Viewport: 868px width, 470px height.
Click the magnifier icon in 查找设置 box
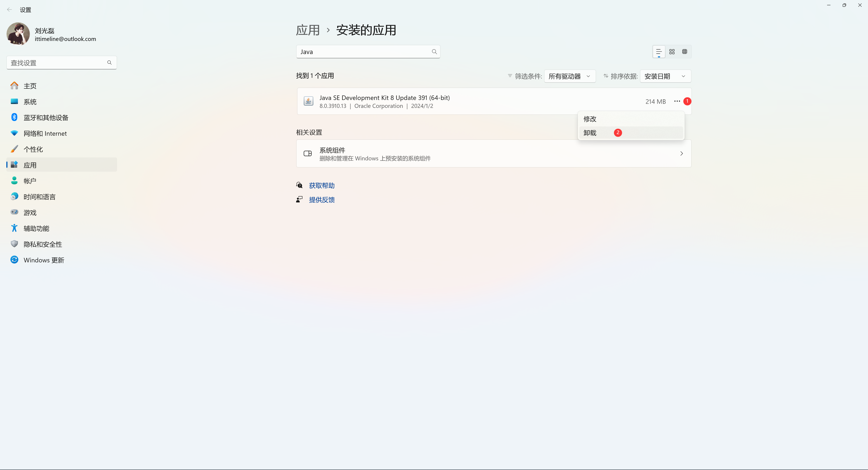click(x=109, y=63)
